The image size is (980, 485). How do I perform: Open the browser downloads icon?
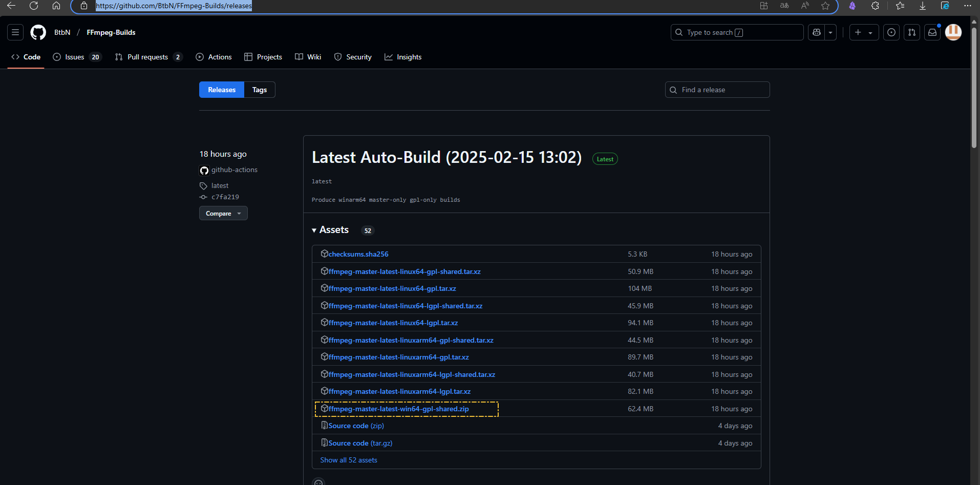click(x=923, y=6)
